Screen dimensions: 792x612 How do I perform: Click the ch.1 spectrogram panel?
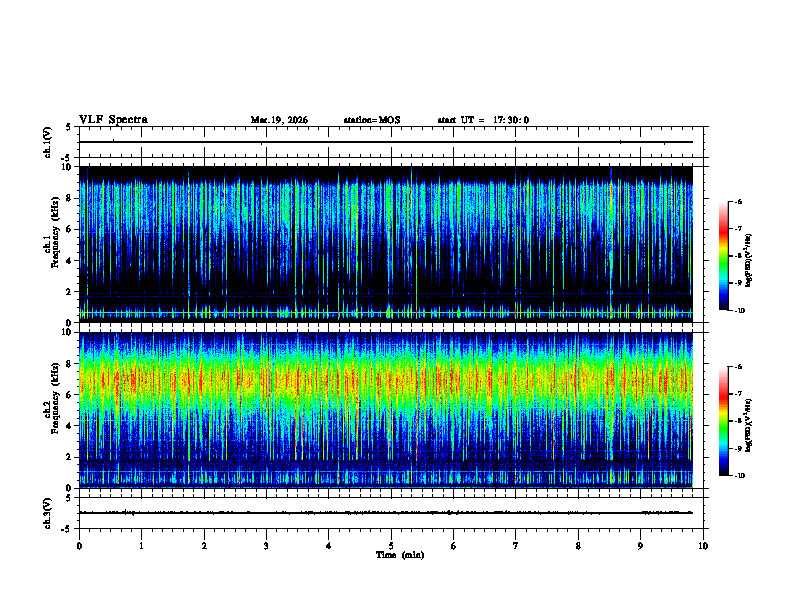tap(386, 244)
